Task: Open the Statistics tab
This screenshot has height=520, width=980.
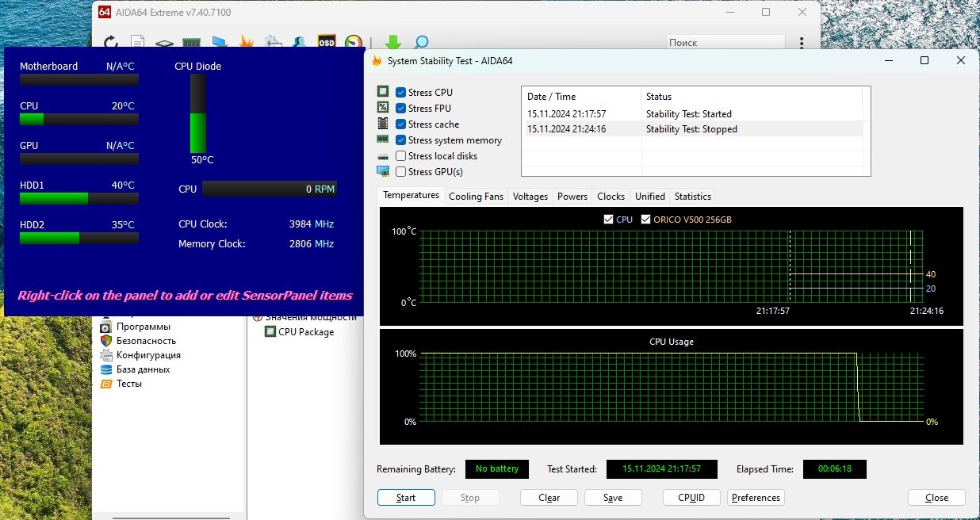Action: tap(692, 197)
